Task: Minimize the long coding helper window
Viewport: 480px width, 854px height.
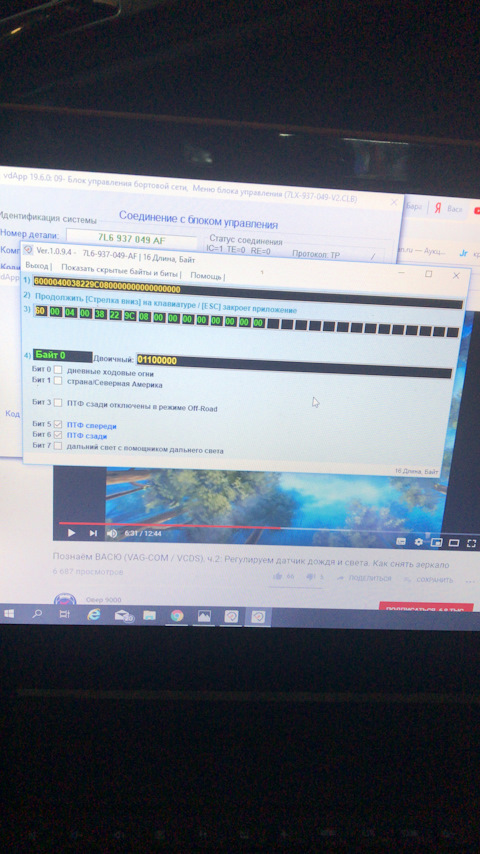Action: click(401, 272)
